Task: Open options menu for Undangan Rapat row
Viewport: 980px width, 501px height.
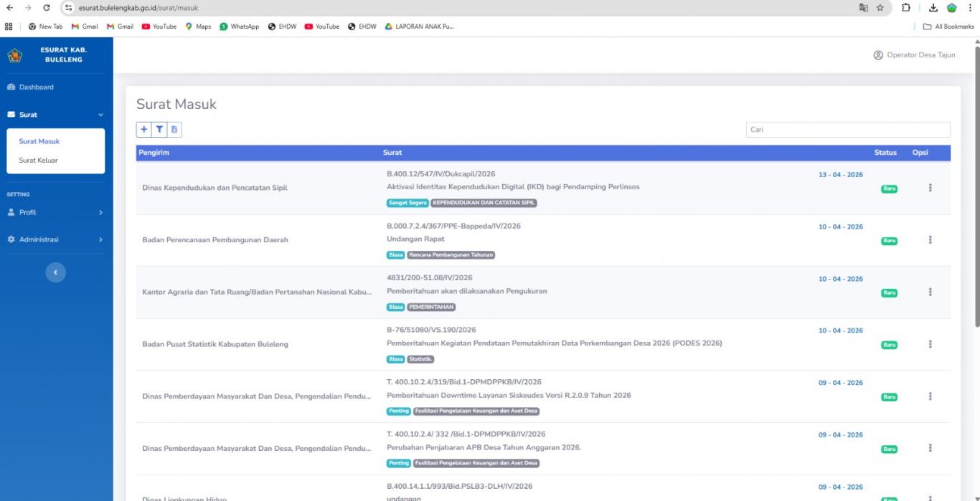Action: (930, 240)
